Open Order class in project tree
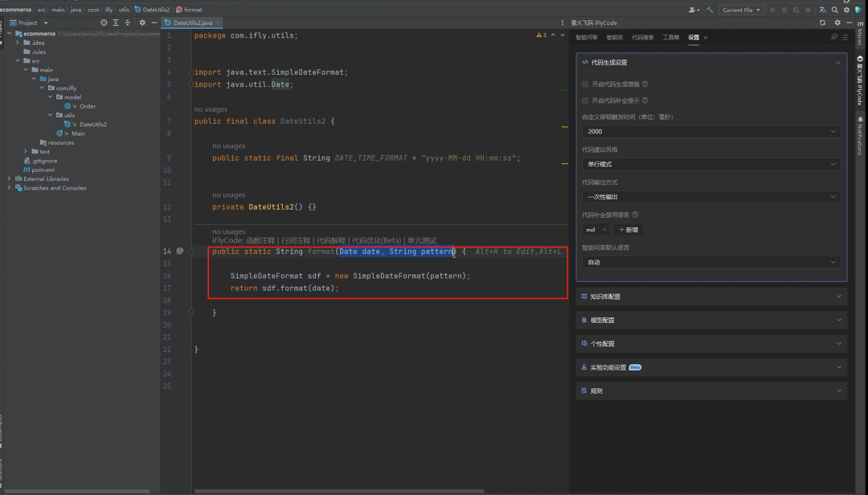 click(x=88, y=106)
